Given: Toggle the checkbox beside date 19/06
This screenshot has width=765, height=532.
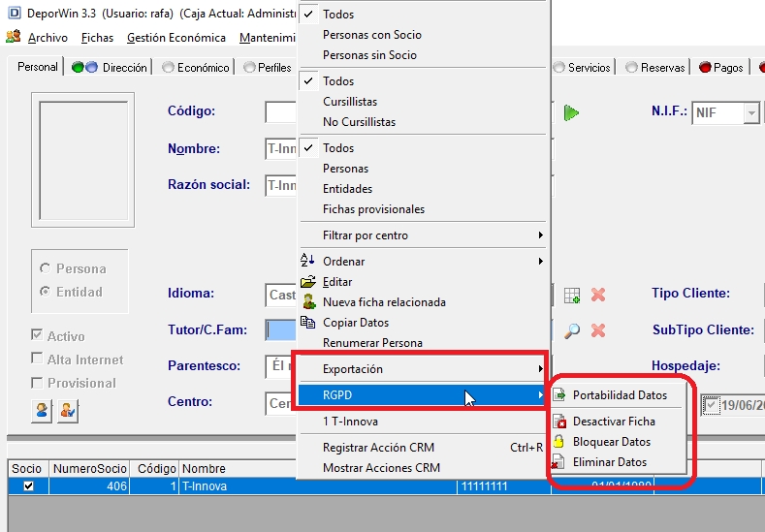Looking at the screenshot, I should click(711, 405).
